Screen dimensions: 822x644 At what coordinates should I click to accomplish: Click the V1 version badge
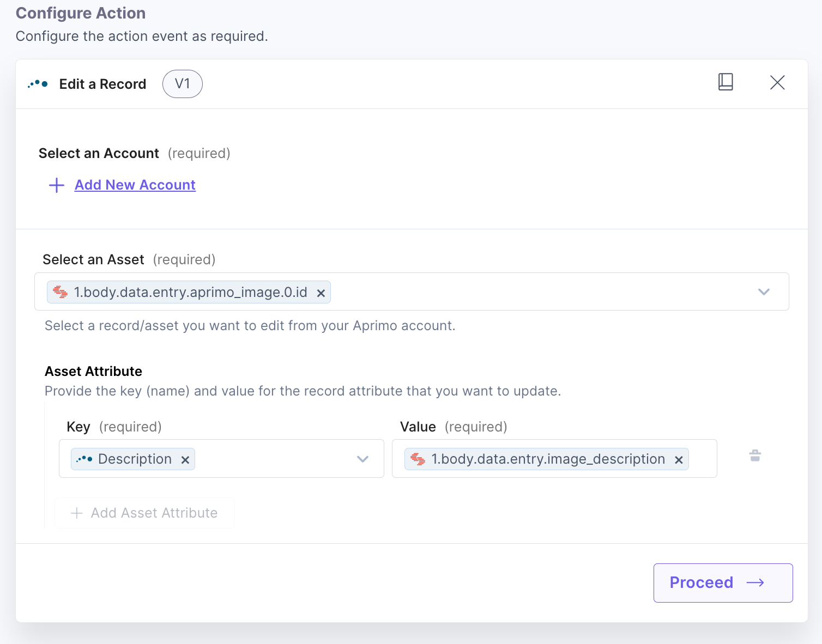point(183,84)
